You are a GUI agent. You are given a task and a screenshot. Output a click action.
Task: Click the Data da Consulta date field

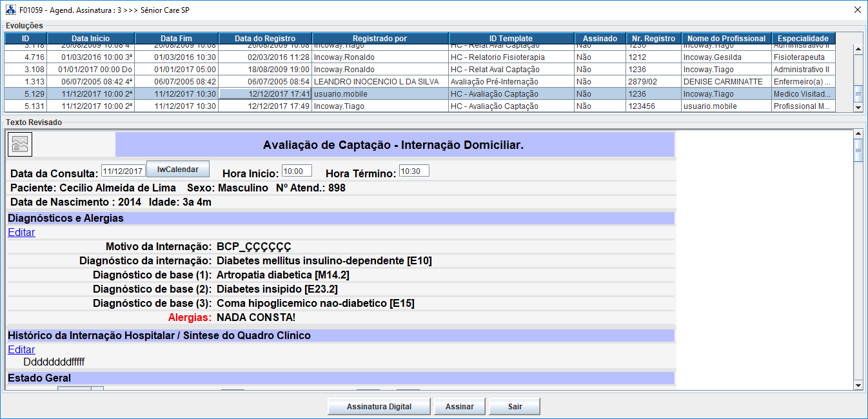123,171
